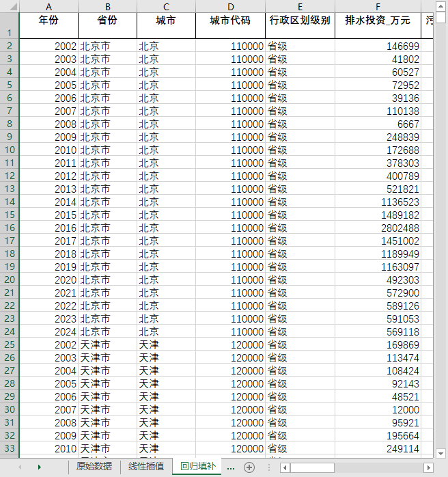The width and height of the screenshot is (448, 477).
Task: Click sheet tab previous navigation arrow
Action: click(20, 467)
